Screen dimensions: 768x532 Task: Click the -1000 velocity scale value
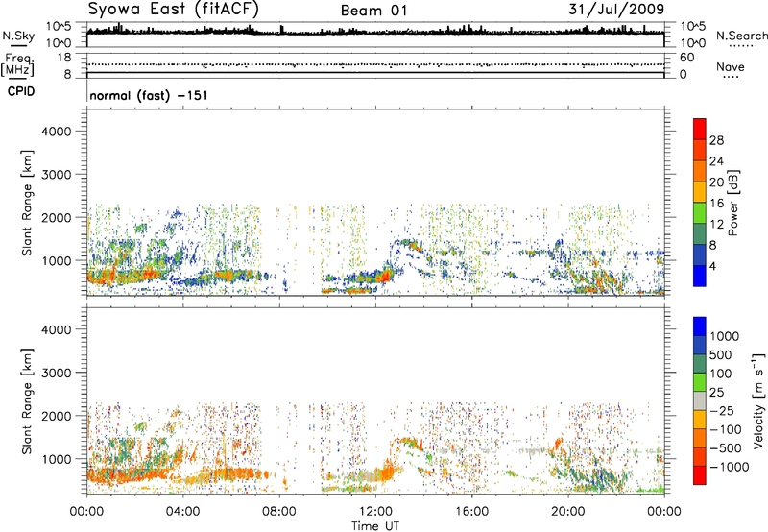tap(729, 467)
